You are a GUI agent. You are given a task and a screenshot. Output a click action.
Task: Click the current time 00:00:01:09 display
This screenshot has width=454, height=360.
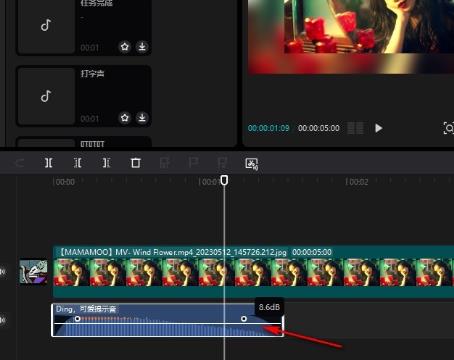tap(269, 128)
